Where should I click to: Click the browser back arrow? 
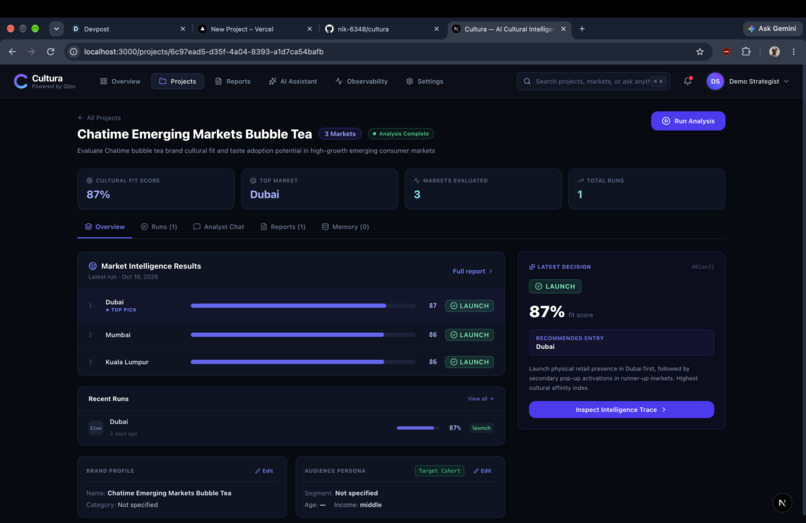point(12,51)
